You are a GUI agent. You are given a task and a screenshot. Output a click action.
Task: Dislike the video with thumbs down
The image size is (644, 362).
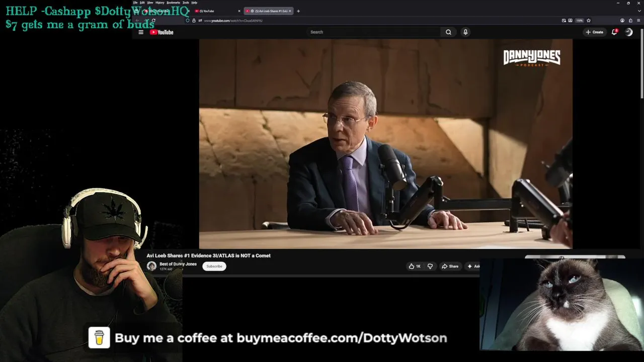430,266
